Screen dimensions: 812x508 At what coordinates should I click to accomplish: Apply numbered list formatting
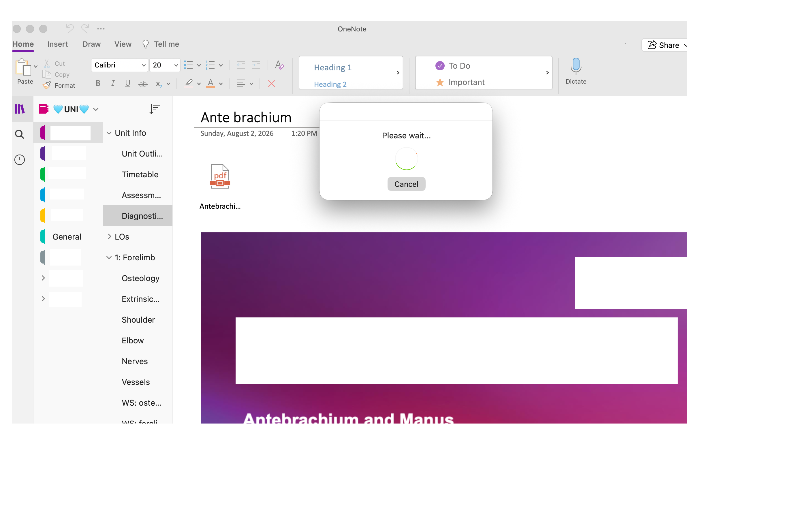210,65
